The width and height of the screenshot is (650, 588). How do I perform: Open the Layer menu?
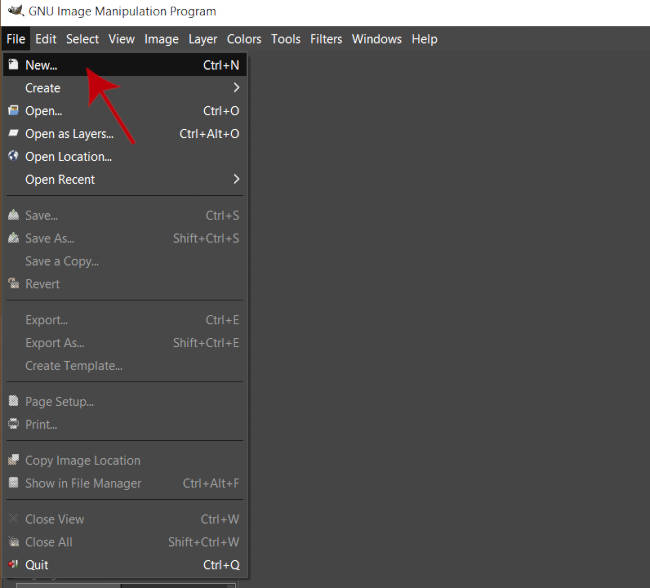(203, 39)
